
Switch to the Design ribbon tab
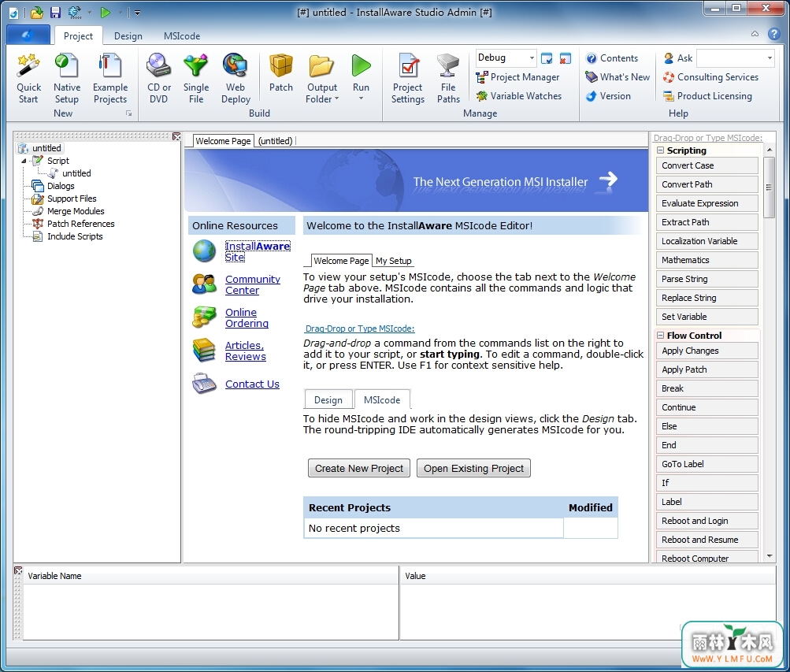click(x=128, y=35)
